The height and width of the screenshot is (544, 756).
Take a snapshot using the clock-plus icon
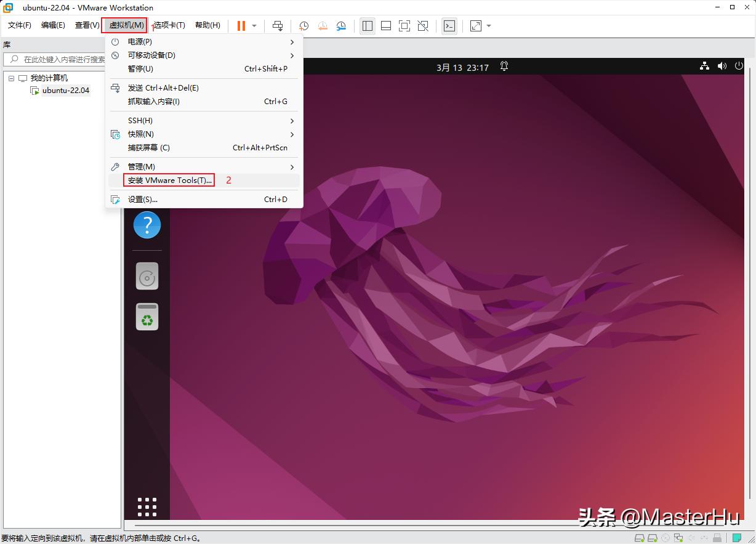[304, 26]
